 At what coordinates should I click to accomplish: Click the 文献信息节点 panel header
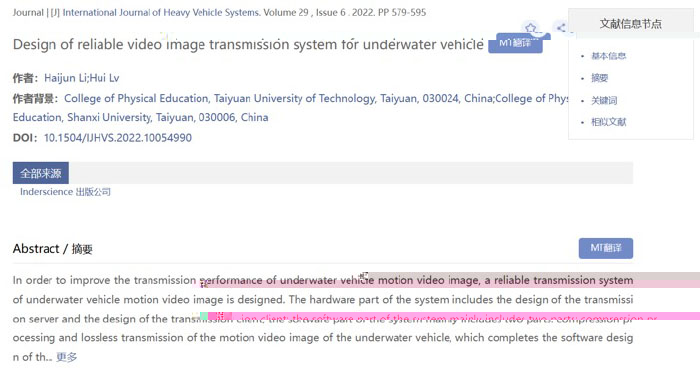point(630,24)
